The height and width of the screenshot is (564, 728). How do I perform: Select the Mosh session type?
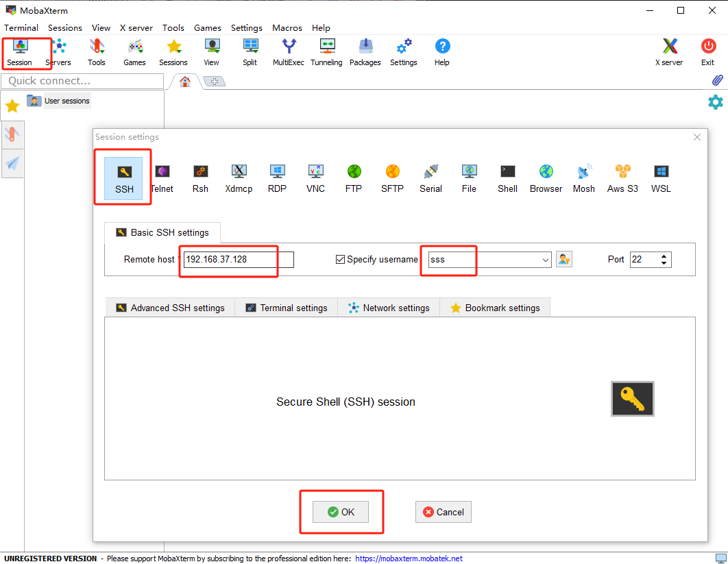584,178
